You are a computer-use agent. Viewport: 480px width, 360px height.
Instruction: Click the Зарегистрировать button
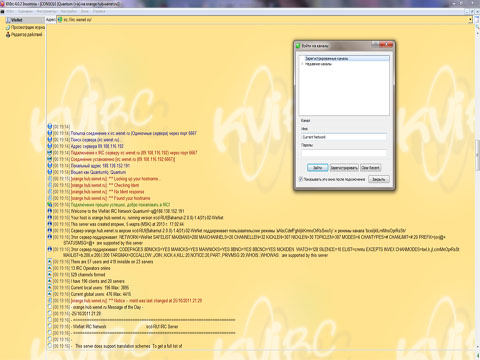pyautogui.click(x=344, y=168)
